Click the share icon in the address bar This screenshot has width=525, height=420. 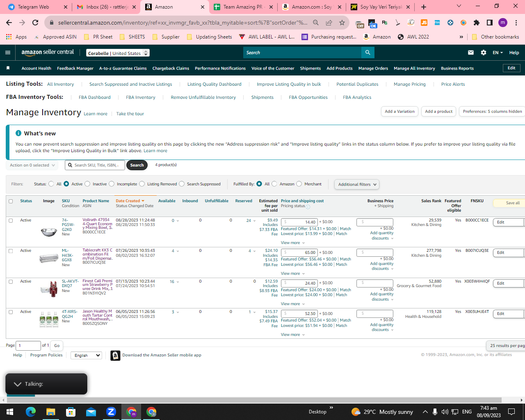[329, 23]
